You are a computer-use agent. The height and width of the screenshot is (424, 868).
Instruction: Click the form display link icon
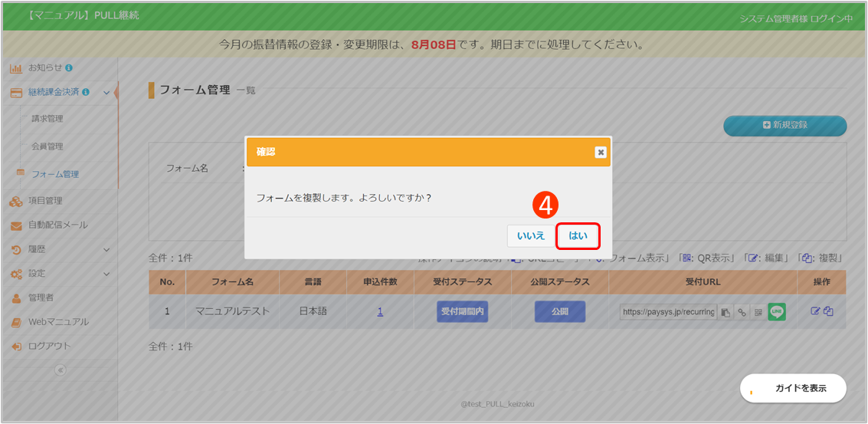pyautogui.click(x=742, y=312)
